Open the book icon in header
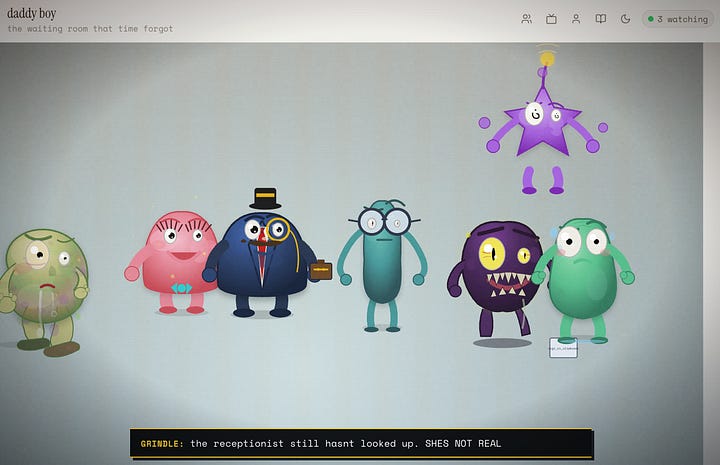 (601, 19)
